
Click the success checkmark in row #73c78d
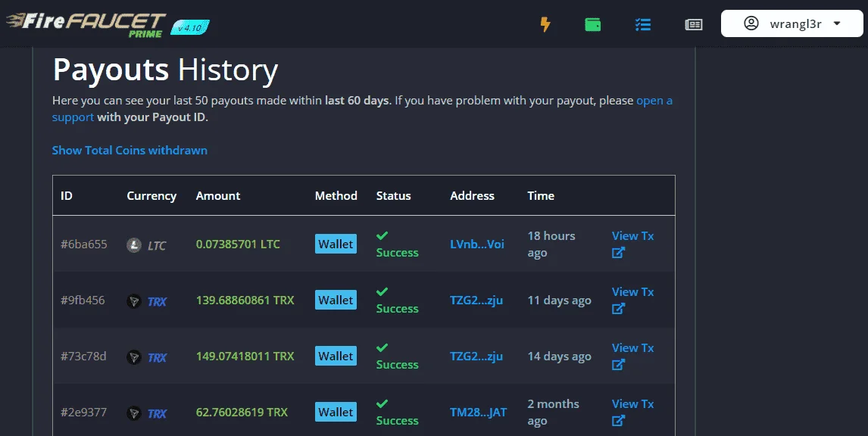tap(382, 347)
